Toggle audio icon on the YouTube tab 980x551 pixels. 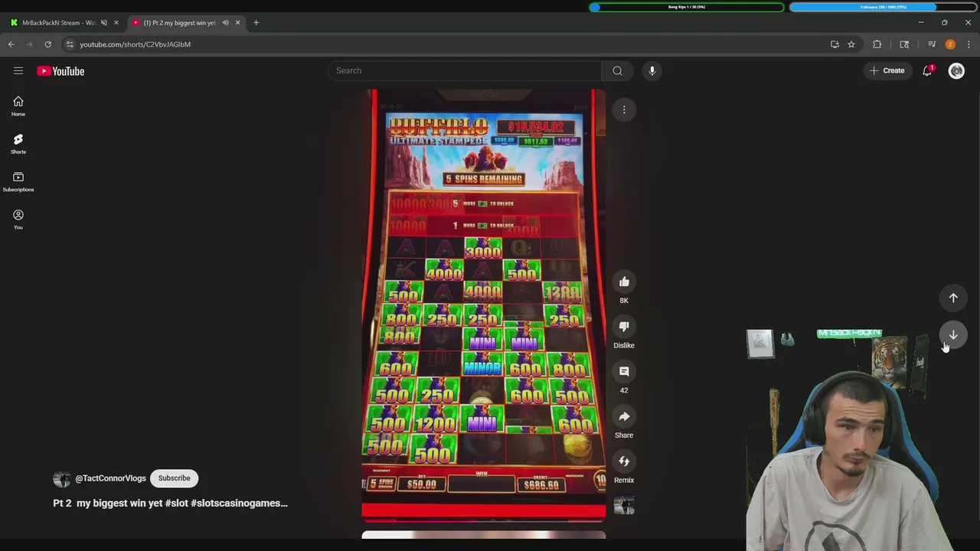(225, 23)
